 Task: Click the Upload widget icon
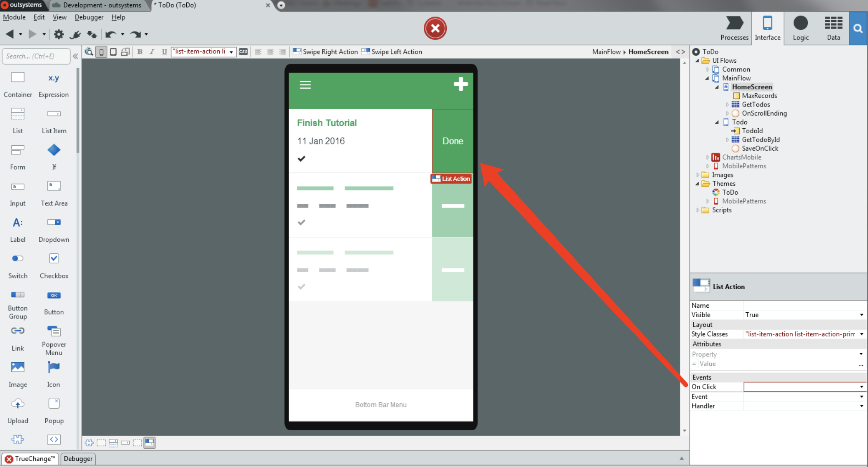tap(18, 404)
